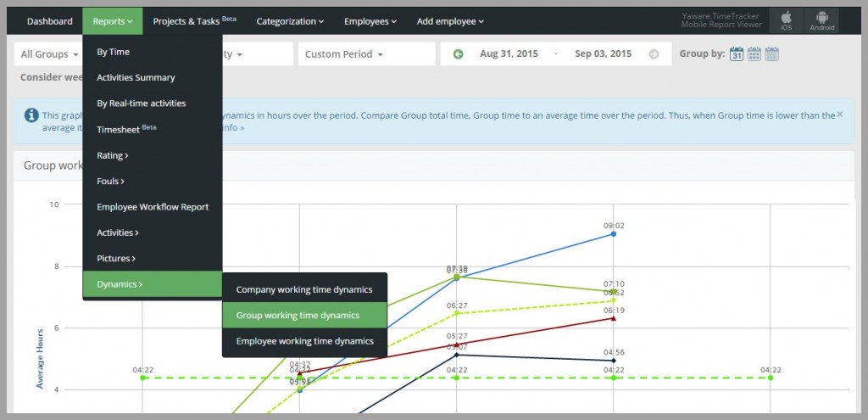Expand the Add employee menu

point(450,21)
